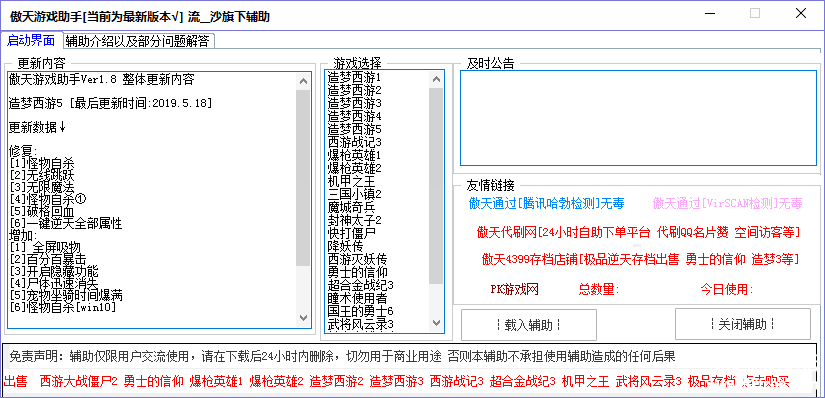Select 快打僵尸 in the game list
825x398 pixels.
[351, 233]
